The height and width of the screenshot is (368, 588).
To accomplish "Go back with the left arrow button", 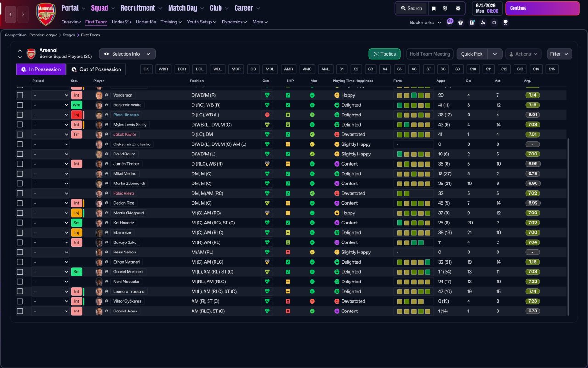I will click(11, 14).
